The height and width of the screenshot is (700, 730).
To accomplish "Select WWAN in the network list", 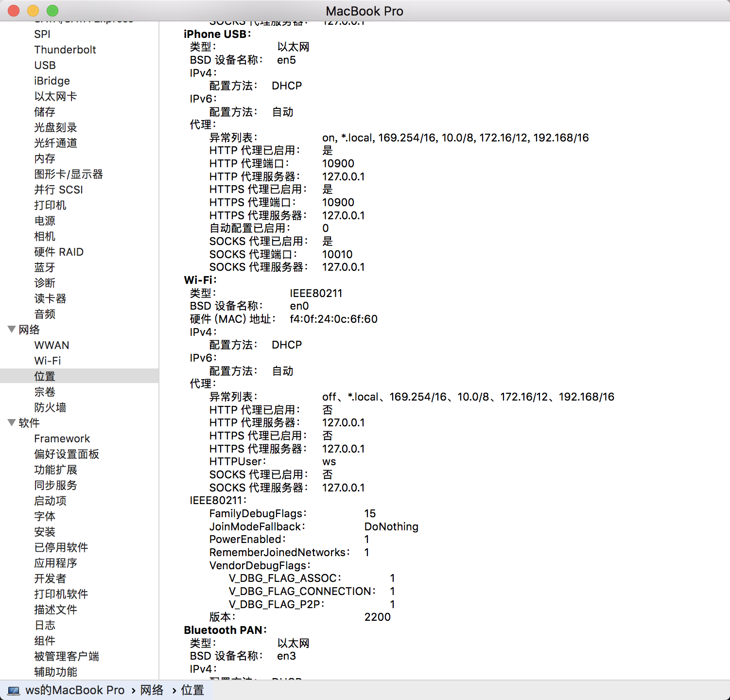I will (x=52, y=345).
